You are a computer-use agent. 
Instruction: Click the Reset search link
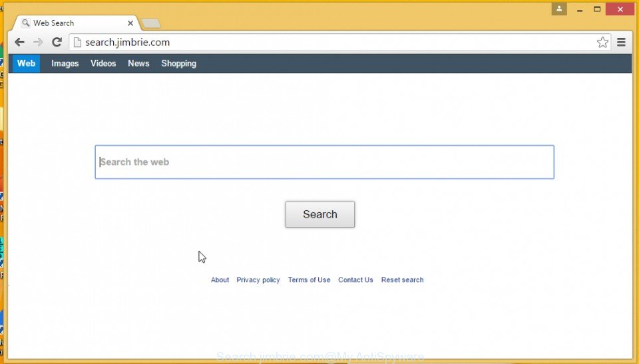(402, 280)
